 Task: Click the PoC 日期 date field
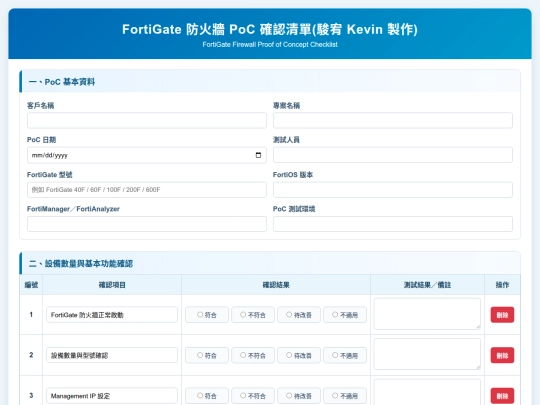[147, 155]
